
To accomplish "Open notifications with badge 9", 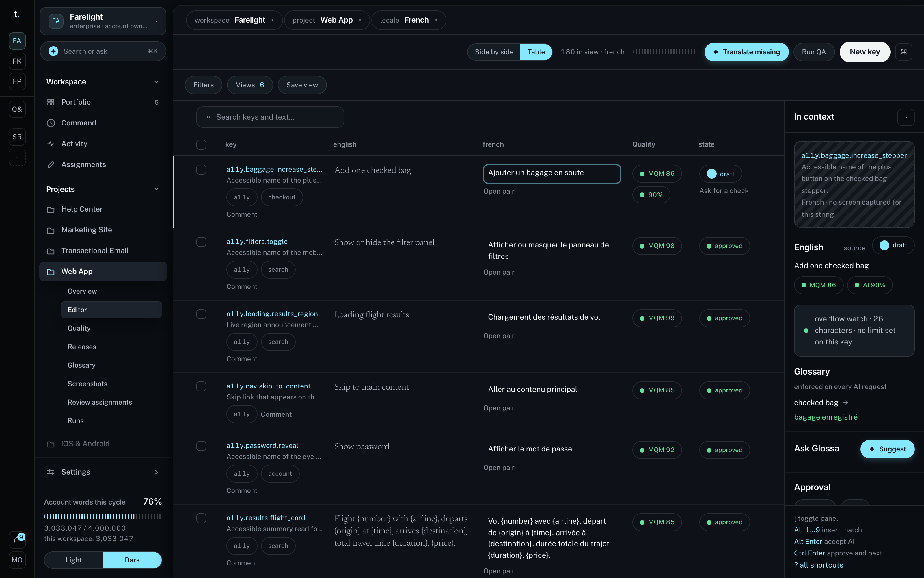I will click(17, 539).
